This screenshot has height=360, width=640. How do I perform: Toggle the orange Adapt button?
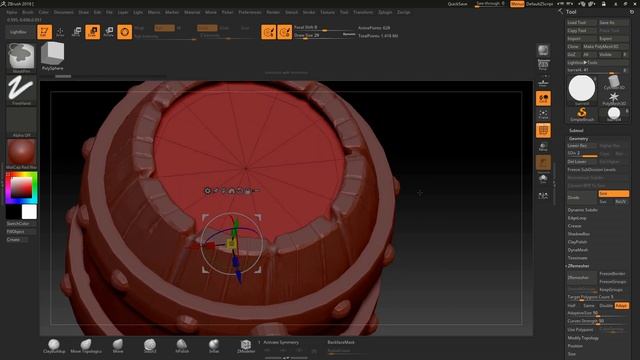pos(621,306)
